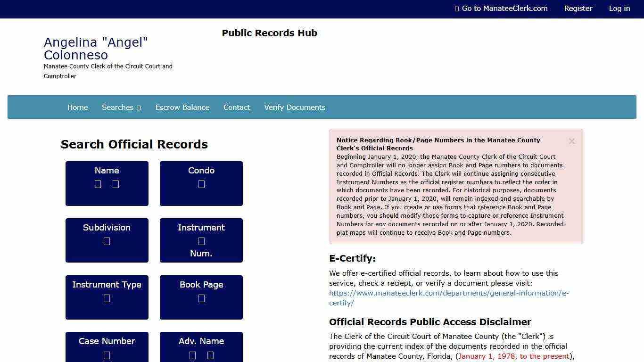Go to Verify Documents
This screenshot has height=362, width=644.
coord(295,107)
